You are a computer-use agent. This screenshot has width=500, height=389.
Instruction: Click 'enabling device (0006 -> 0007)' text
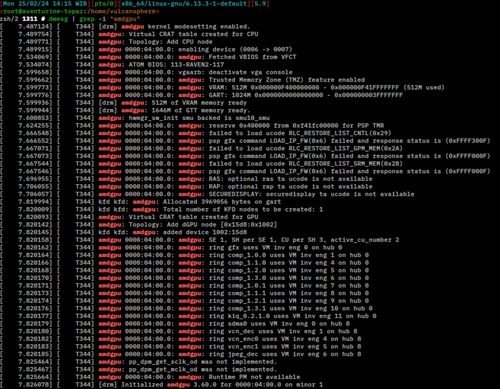pos(235,50)
